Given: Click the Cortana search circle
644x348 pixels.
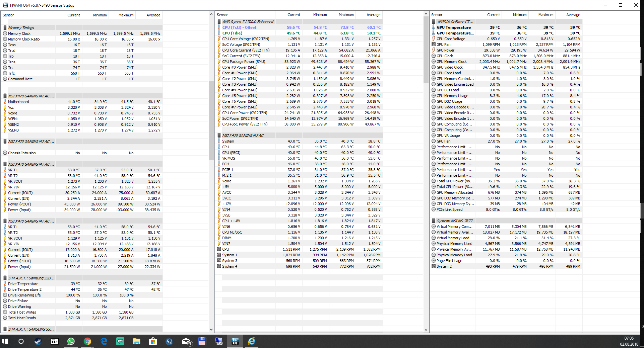Looking at the screenshot, I should point(21,341).
